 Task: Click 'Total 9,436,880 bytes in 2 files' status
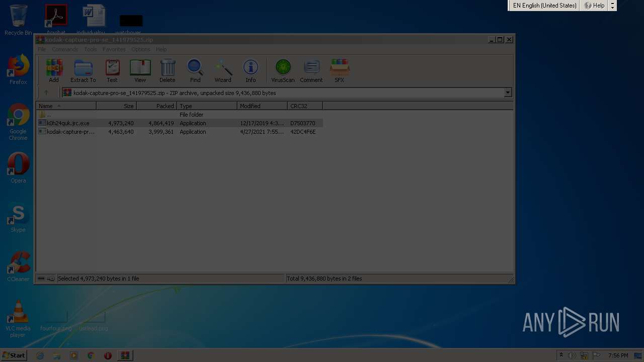(325, 279)
